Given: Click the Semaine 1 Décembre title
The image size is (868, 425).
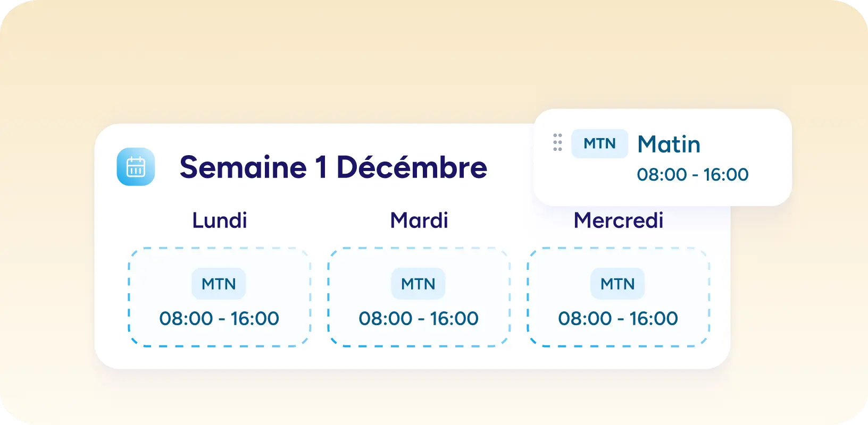Looking at the screenshot, I should click(333, 167).
